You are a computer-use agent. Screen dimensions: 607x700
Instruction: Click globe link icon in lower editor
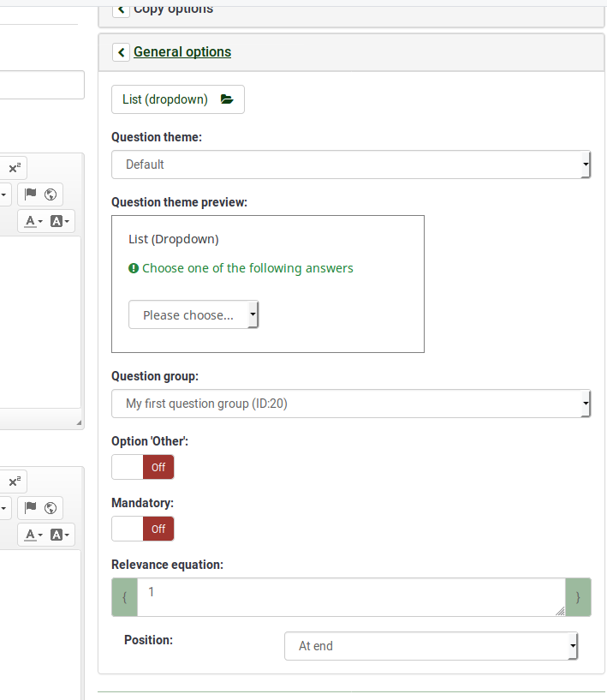tap(51, 508)
